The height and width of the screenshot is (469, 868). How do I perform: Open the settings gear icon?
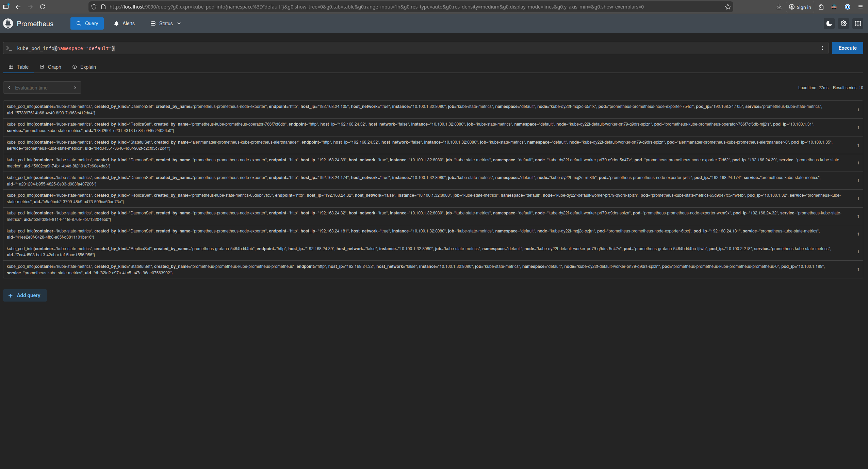[844, 23]
